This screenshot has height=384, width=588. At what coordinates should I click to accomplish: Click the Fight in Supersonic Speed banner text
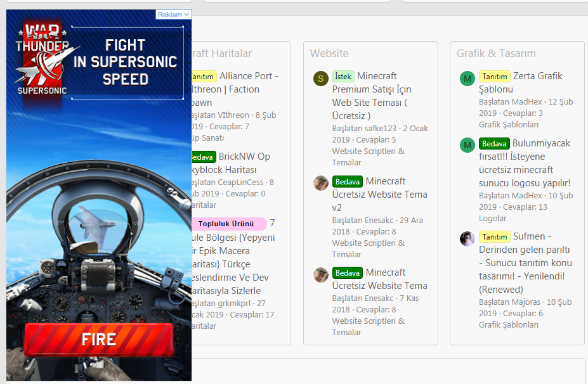[x=125, y=62]
